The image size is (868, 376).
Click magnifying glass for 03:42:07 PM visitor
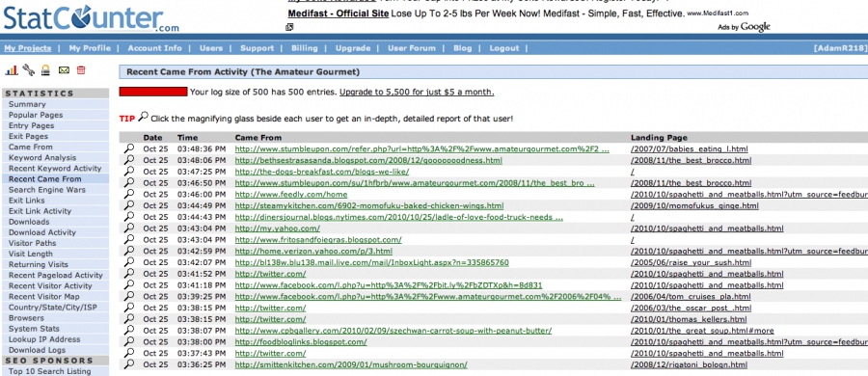pos(129,262)
